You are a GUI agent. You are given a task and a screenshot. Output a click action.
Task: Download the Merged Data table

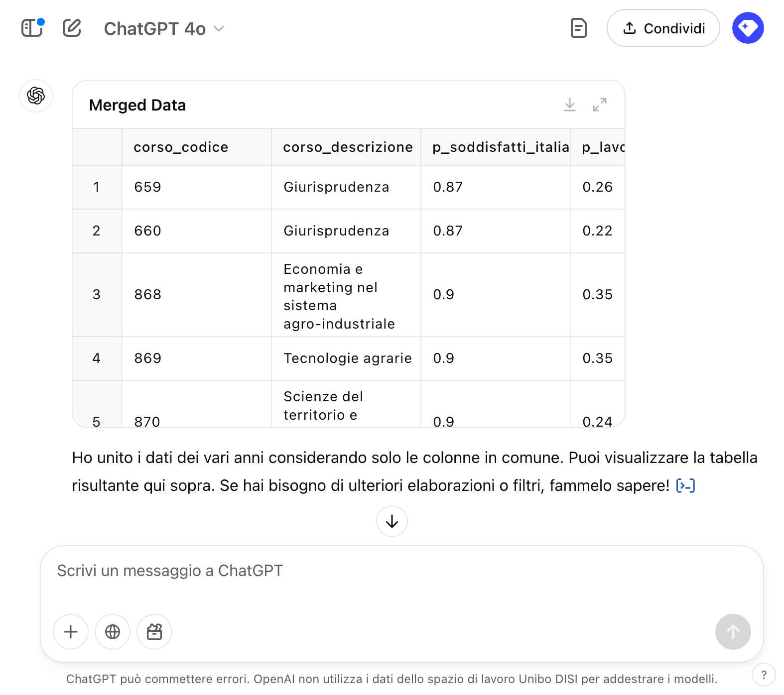point(570,105)
